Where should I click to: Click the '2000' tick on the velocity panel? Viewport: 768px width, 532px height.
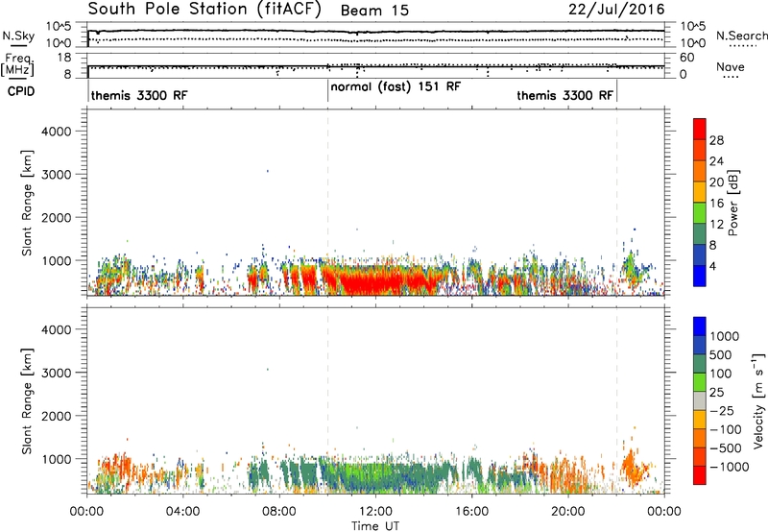[57, 416]
